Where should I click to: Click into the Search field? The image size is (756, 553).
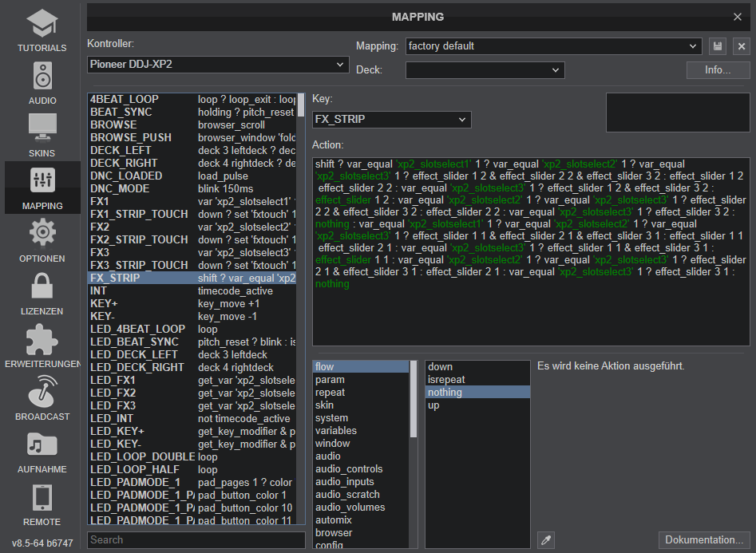pyautogui.click(x=196, y=540)
